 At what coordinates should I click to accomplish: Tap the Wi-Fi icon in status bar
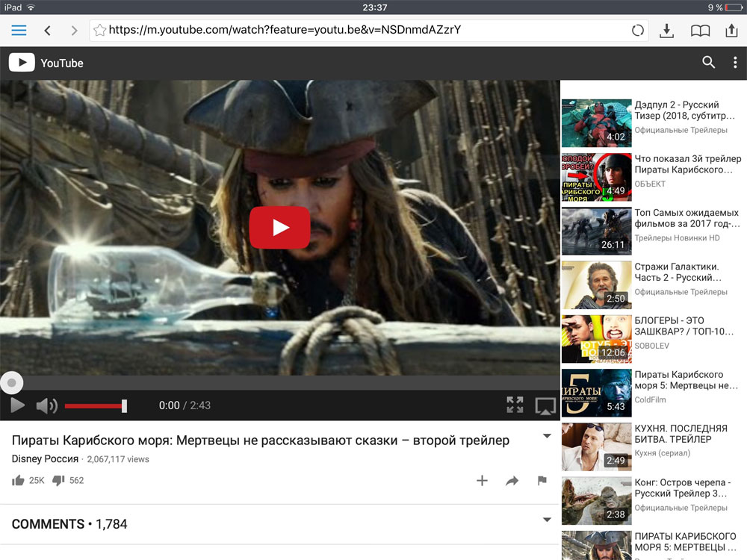click(x=31, y=7)
